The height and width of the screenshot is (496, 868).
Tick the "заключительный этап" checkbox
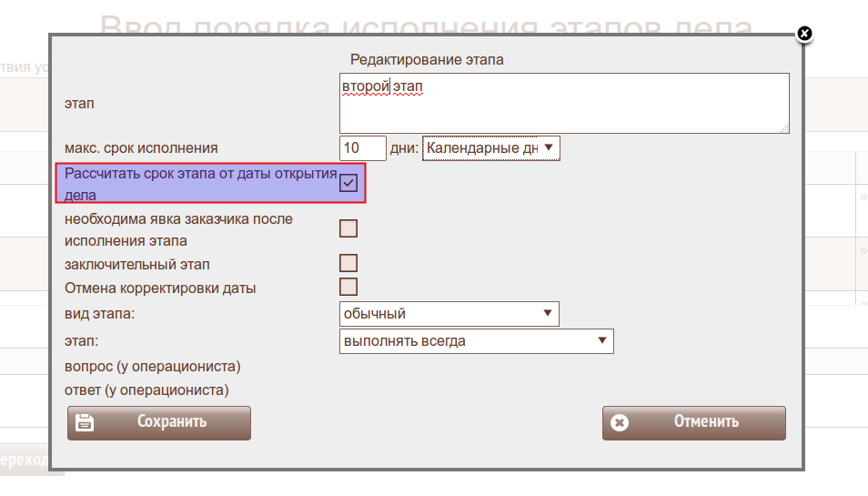pyautogui.click(x=348, y=264)
